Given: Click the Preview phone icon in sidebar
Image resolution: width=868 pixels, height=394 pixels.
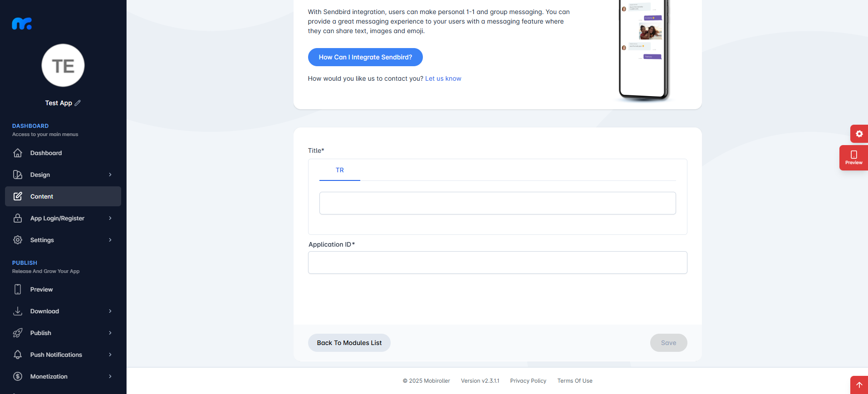Looking at the screenshot, I should click(x=18, y=289).
